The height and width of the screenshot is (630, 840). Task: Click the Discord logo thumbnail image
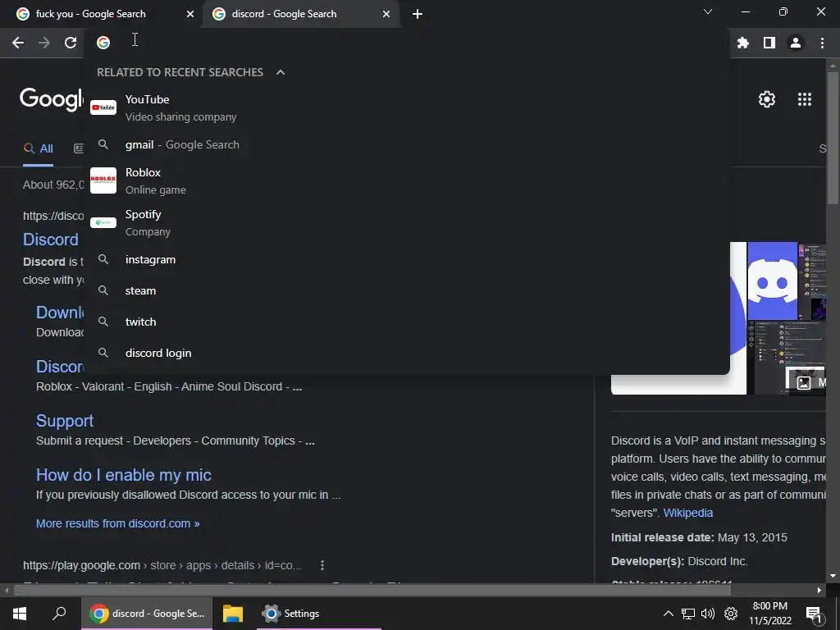tap(772, 281)
